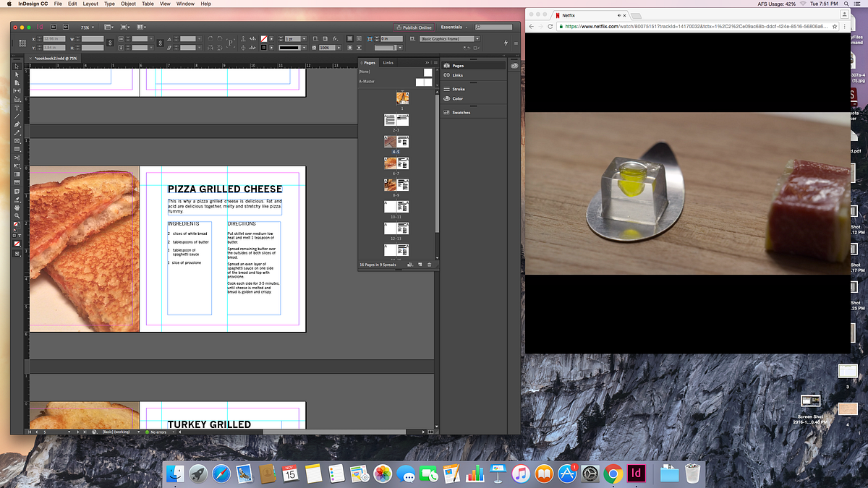Click the fill color swatch in the control bar

265,38
